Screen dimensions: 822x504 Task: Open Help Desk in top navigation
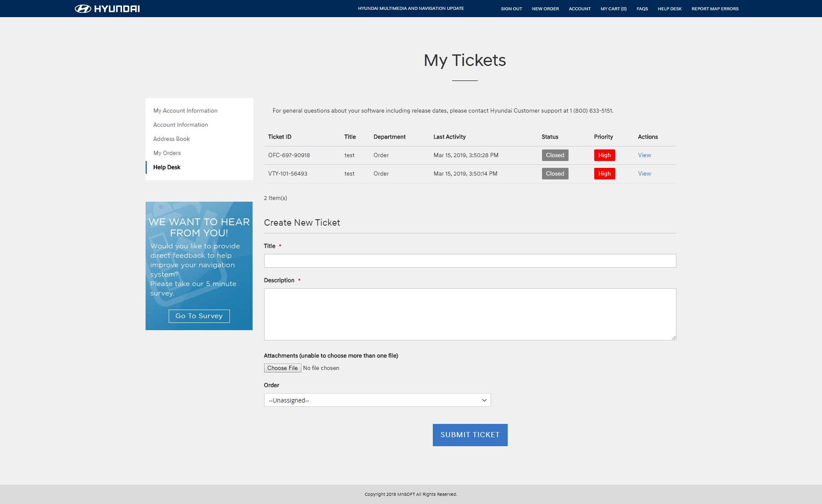pos(669,9)
